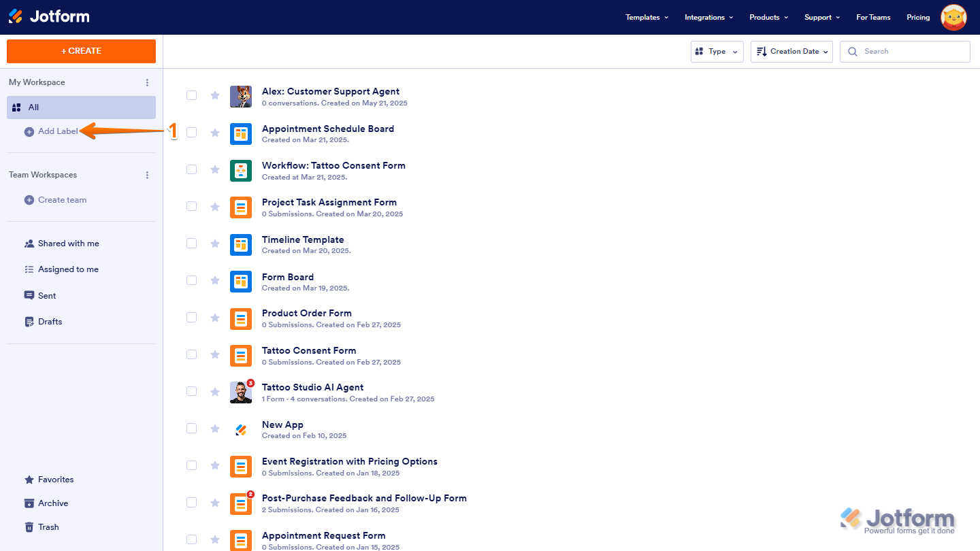Open Team Workspaces options kebab menu
The width and height of the screenshot is (980, 551).
point(147,175)
